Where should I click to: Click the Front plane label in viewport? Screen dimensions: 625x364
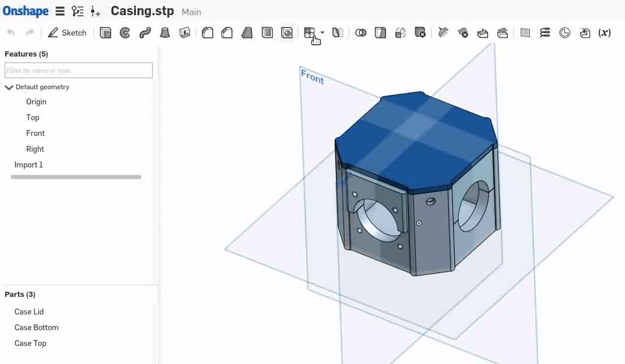click(312, 77)
